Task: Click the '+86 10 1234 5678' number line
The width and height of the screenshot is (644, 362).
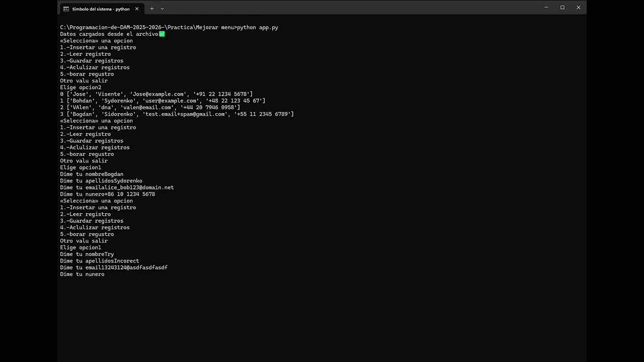Action: tap(108, 194)
